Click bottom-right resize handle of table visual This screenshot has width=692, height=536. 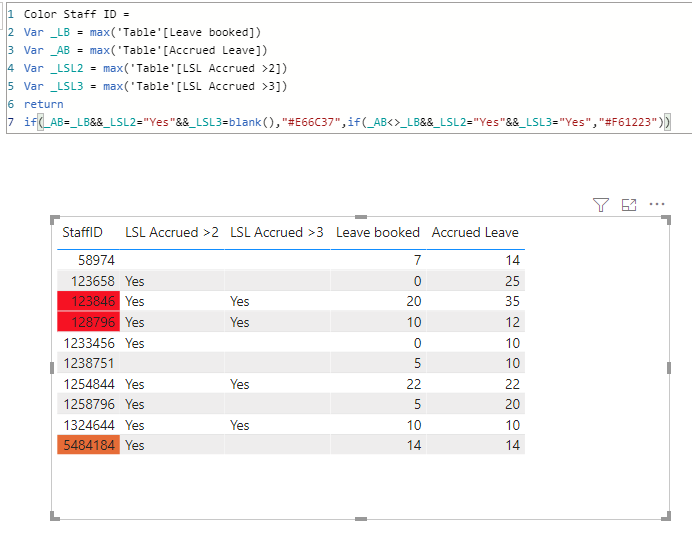pyautogui.click(x=666, y=516)
